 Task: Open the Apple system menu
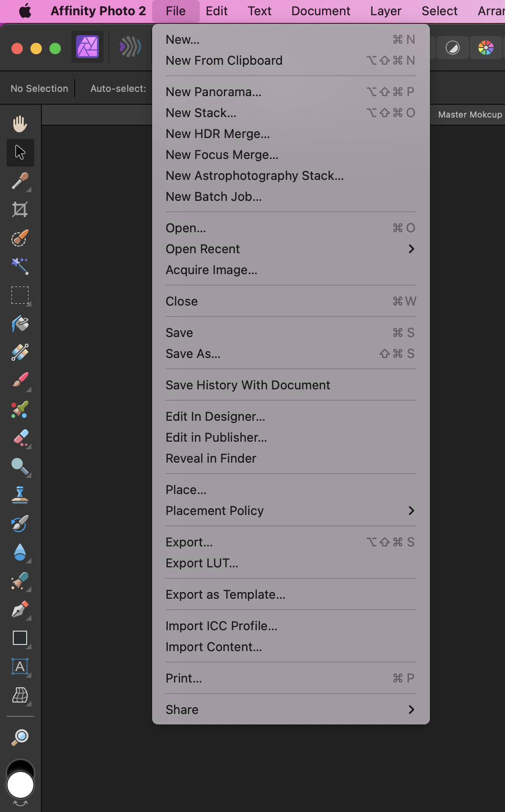click(x=25, y=11)
